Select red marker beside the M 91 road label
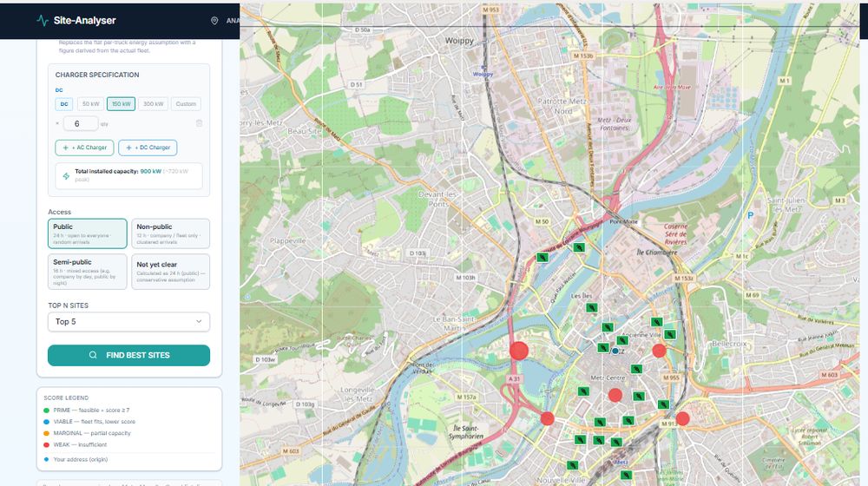 tap(682, 418)
